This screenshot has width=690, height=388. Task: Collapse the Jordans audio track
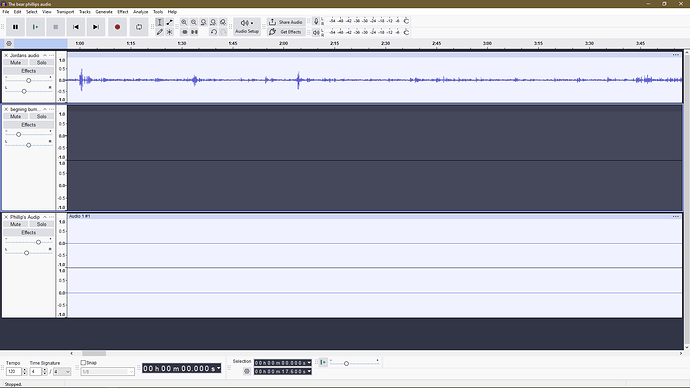(x=45, y=55)
